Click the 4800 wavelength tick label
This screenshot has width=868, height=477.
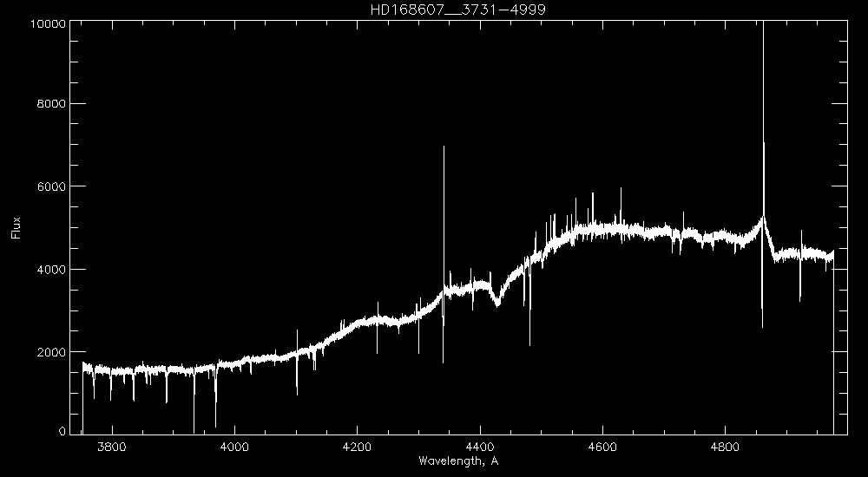click(725, 446)
